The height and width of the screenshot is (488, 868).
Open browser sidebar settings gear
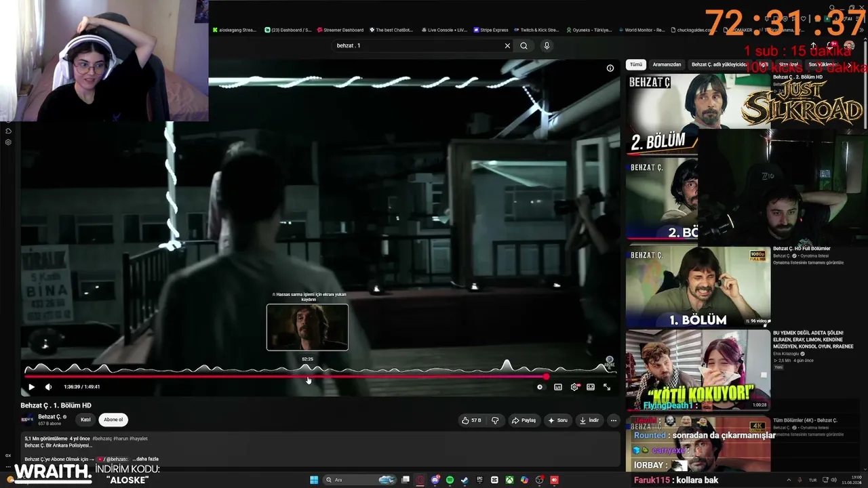pos(8,142)
